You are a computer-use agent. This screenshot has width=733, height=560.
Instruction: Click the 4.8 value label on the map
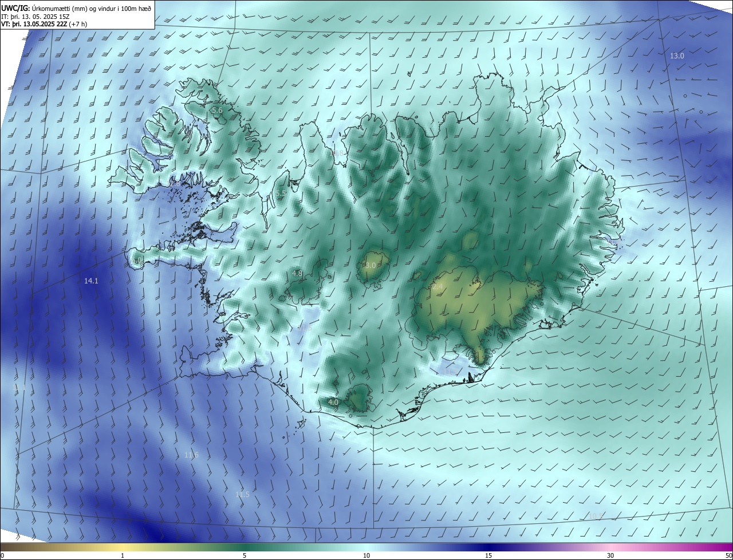(297, 274)
